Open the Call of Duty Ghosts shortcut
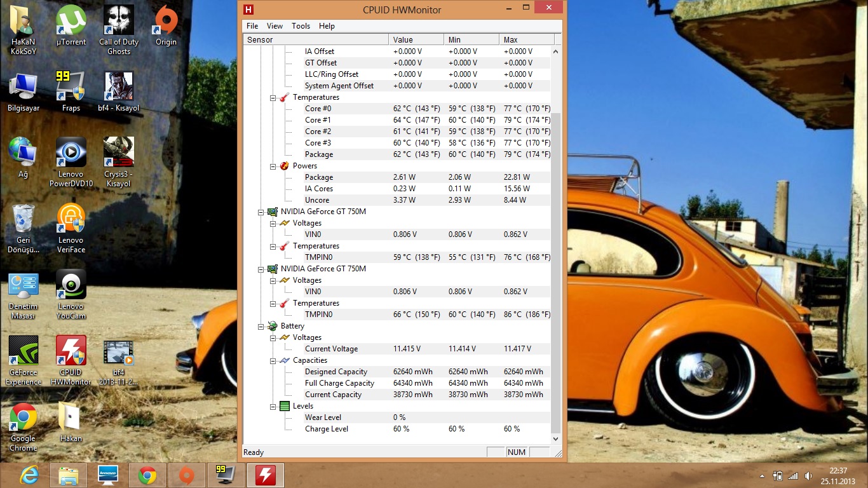This screenshot has width=868, height=488. coord(119,22)
